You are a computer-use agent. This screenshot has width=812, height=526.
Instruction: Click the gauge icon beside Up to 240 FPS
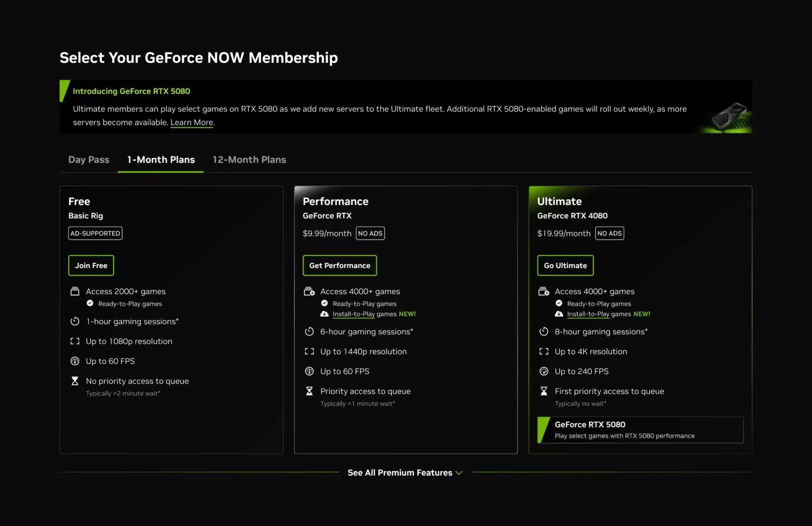pyautogui.click(x=544, y=371)
